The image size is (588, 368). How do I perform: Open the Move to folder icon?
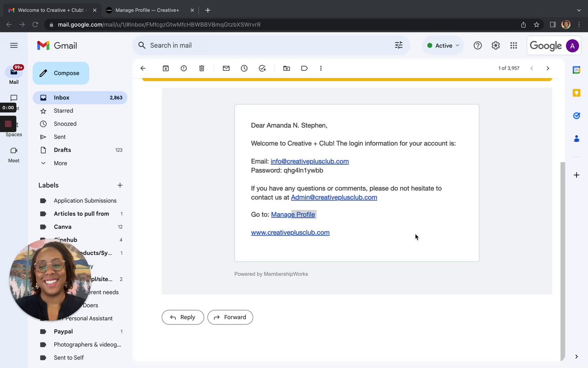click(287, 68)
